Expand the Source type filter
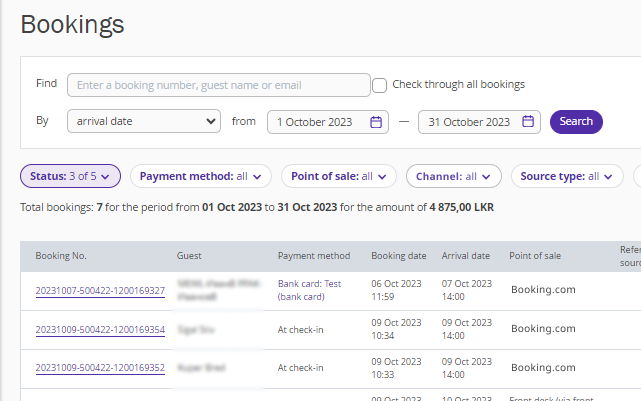This screenshot has width=641, height=401. [565, 177]
